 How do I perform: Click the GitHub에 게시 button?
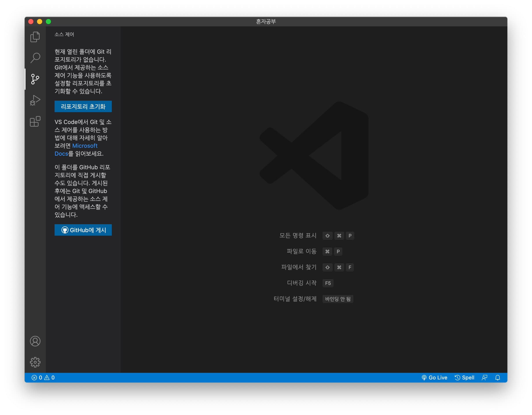[x=83, y=230]
